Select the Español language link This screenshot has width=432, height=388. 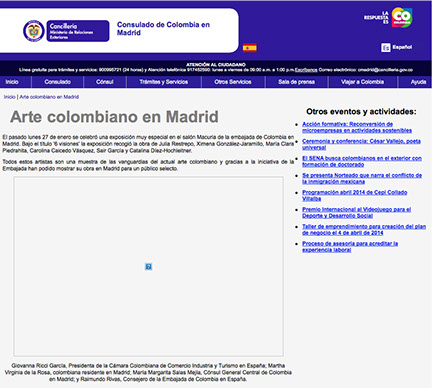(x=402, y=47)
